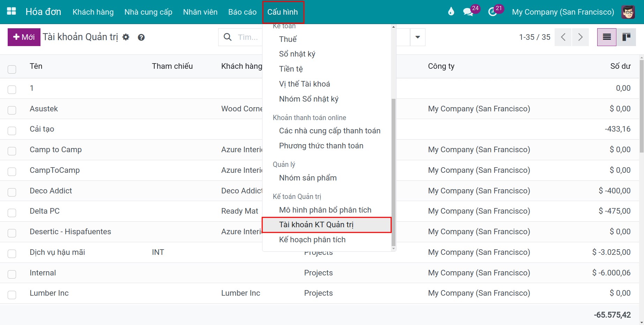Open the Khách hàng menu
This screenshot has width=644, height=325.
point(93,12)
